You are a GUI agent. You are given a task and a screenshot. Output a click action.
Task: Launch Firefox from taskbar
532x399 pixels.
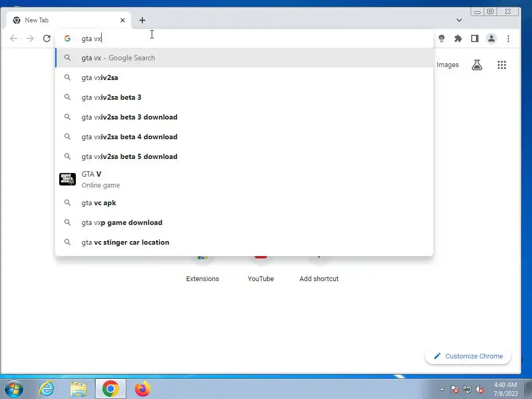coord(142,389)
